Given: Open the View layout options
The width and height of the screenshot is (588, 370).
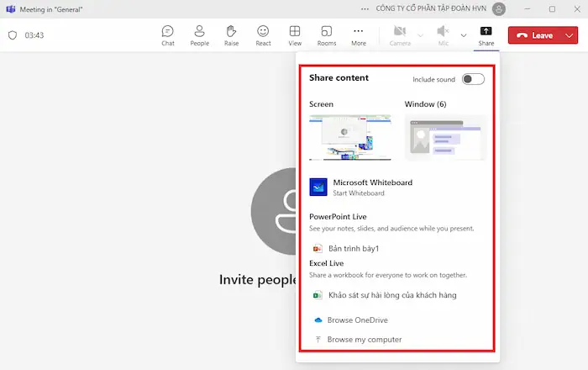Looking at the screenshot, I should pyautogui.click(x=295, y=35).
